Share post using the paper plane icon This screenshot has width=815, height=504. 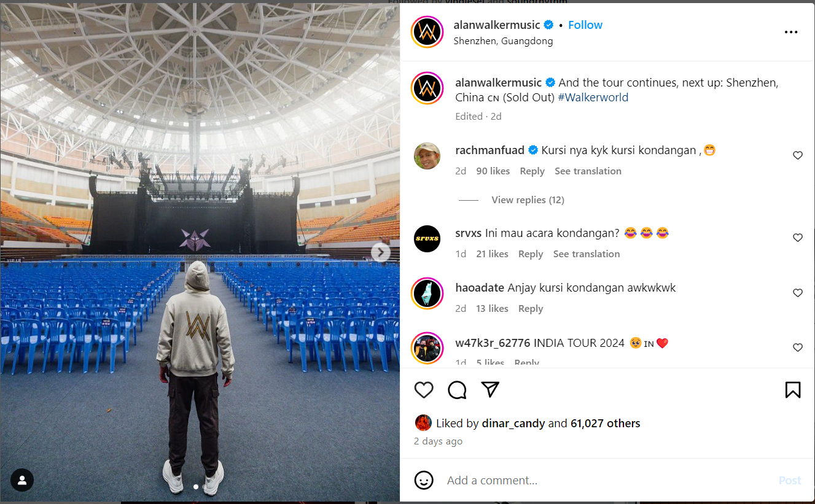point(490,389)
